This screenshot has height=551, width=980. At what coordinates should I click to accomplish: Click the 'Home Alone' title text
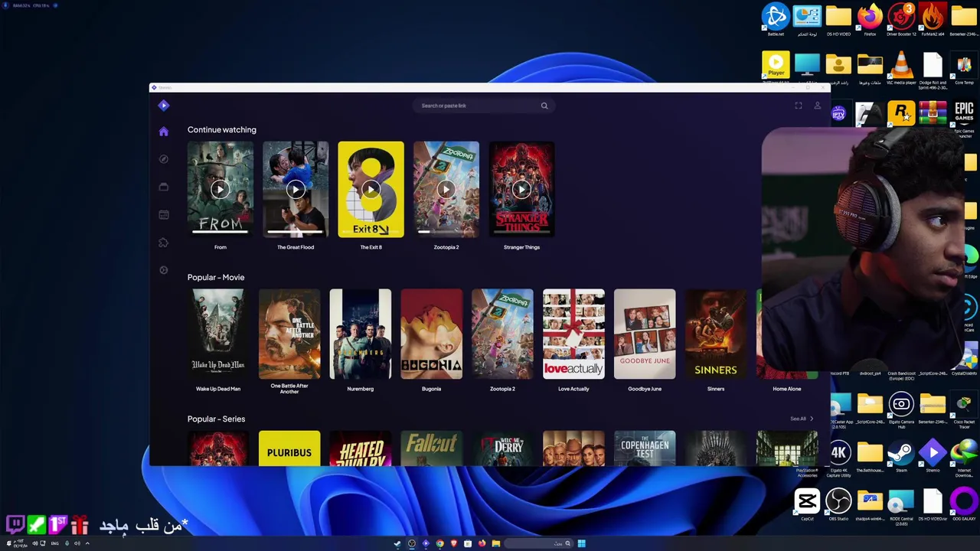click(x=786, y=389)
